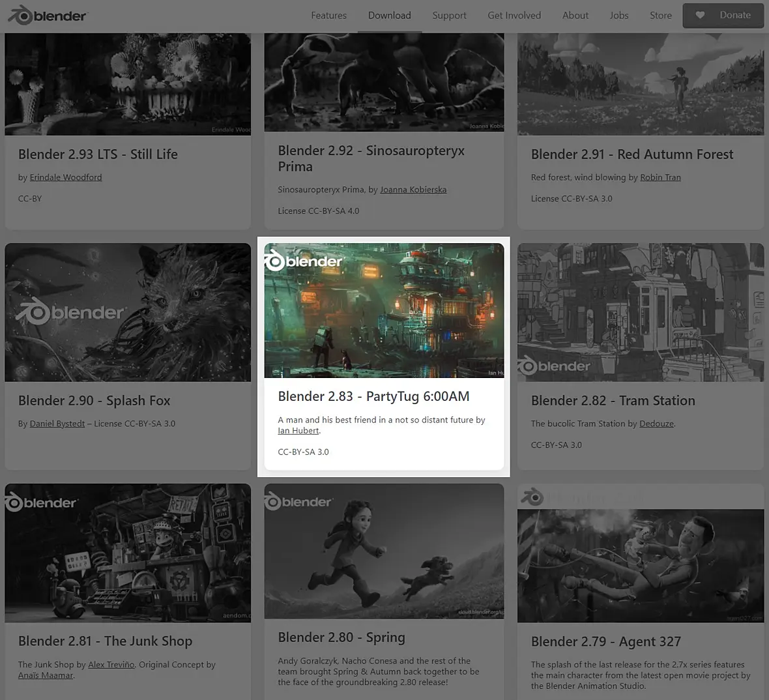The height and width of the screenshot is (700, 769).
Task: Click the Donate button
Action: pos(723,15)
